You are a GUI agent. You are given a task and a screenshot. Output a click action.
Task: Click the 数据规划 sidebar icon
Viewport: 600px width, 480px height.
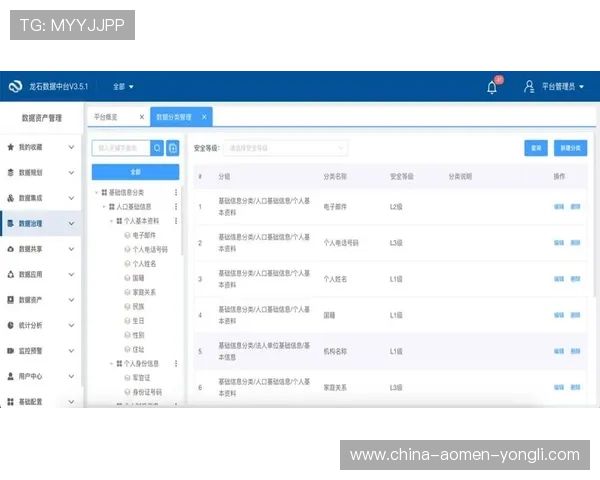point(11,173)
